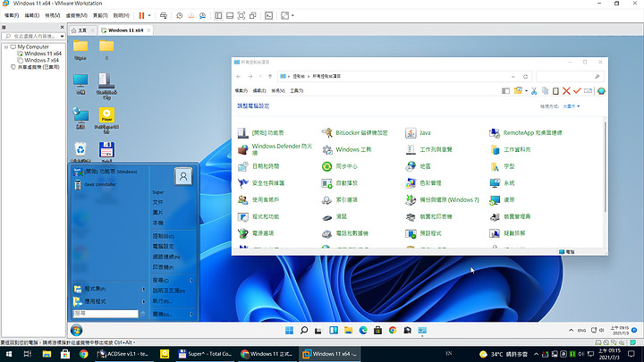The image size is (644, 362).
Task: Go back in Control Panel window
Action: pos(239,77)
